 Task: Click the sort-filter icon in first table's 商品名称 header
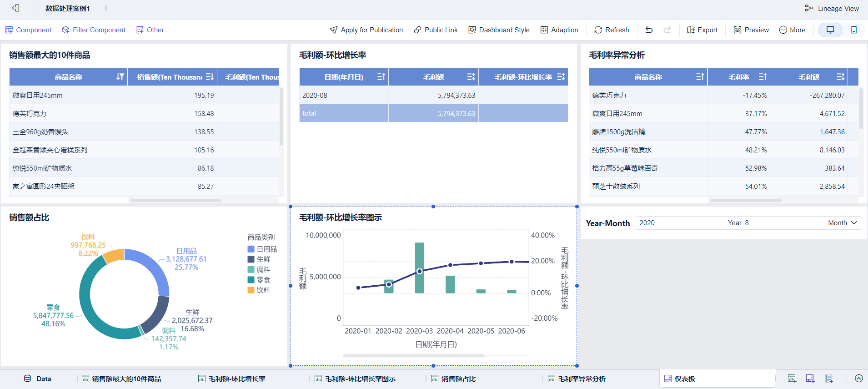[x=120, y=77]
